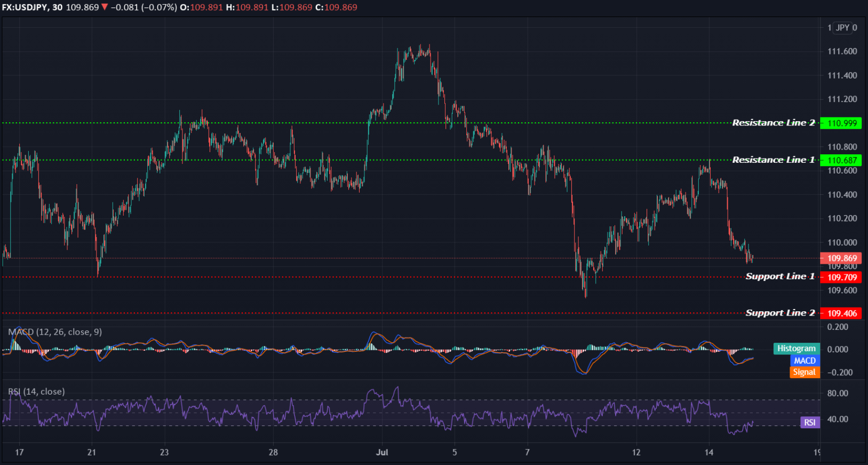Select the 30 interval label in header
Screen dimensions: 868x465
tap(58, 7)
